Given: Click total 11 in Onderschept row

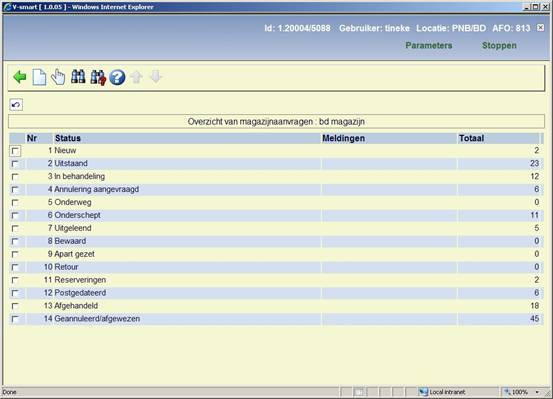Looking at the screenshot, I should (x=534, y=215).
